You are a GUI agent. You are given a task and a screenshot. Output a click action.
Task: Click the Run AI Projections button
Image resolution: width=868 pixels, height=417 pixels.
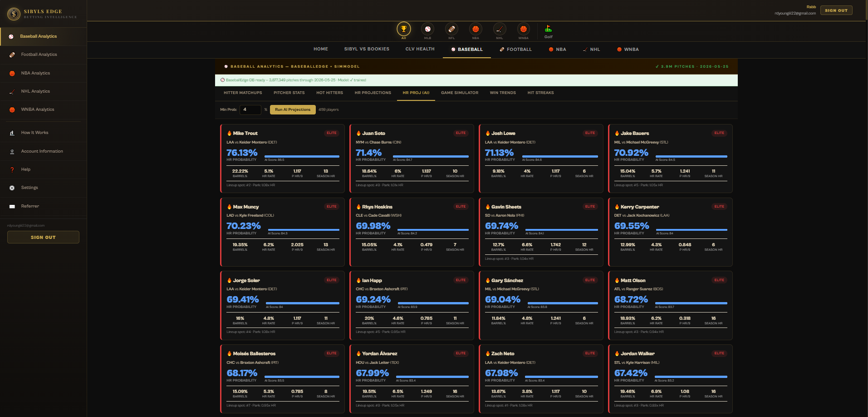click(293, 109)
